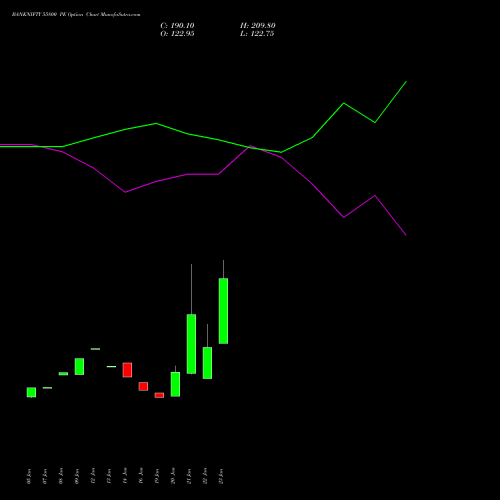The width and height of the screenshot is (500, 500).
Task: Select the open value O: 122.95
Action: pyautogui.click(x=177, y=34)
